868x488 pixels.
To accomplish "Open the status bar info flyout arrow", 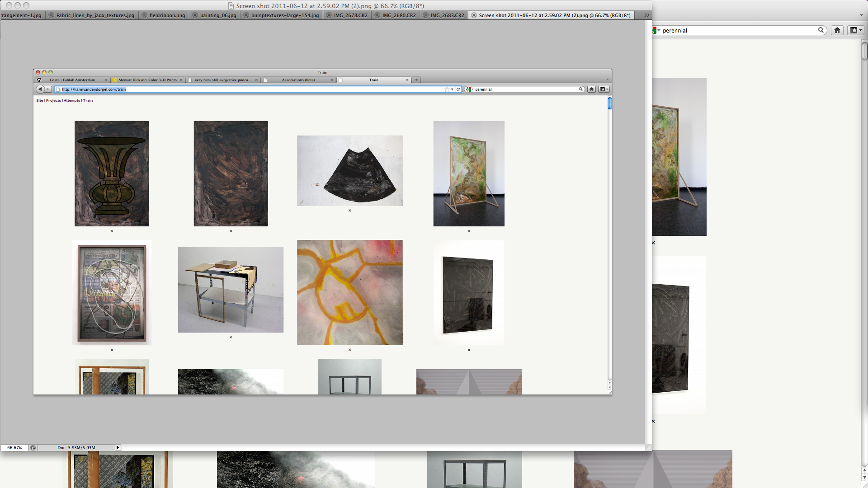I will pyautogui.click(x=118, y=448).
